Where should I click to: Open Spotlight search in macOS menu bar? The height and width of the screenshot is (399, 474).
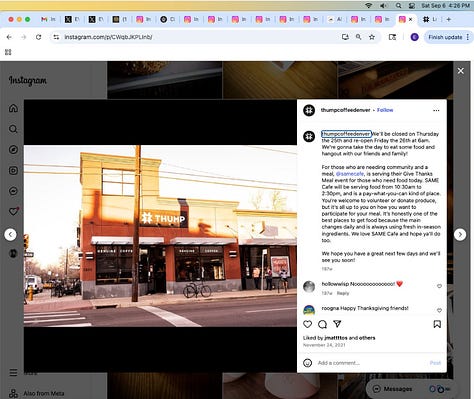(x=399, y=6)
